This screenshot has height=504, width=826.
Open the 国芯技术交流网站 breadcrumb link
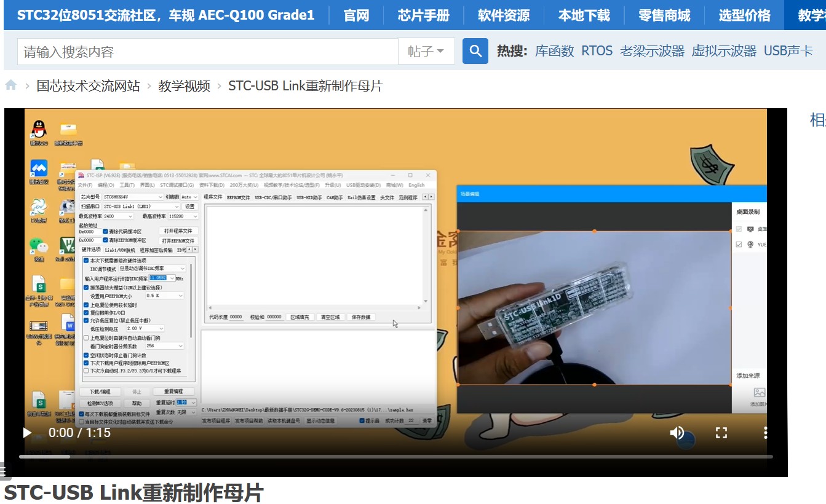[x=89, y=85]
